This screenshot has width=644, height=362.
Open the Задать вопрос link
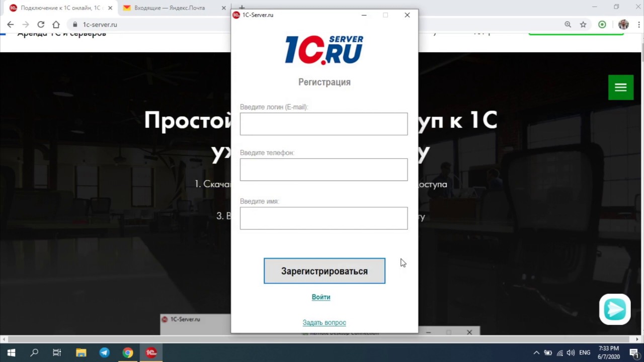tap(325, 323)
